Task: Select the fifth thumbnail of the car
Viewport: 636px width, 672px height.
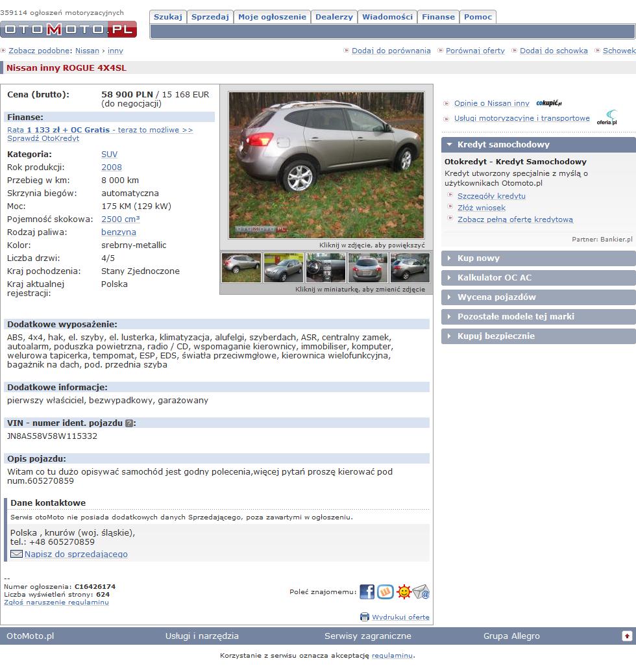Action: coord(410,268)
